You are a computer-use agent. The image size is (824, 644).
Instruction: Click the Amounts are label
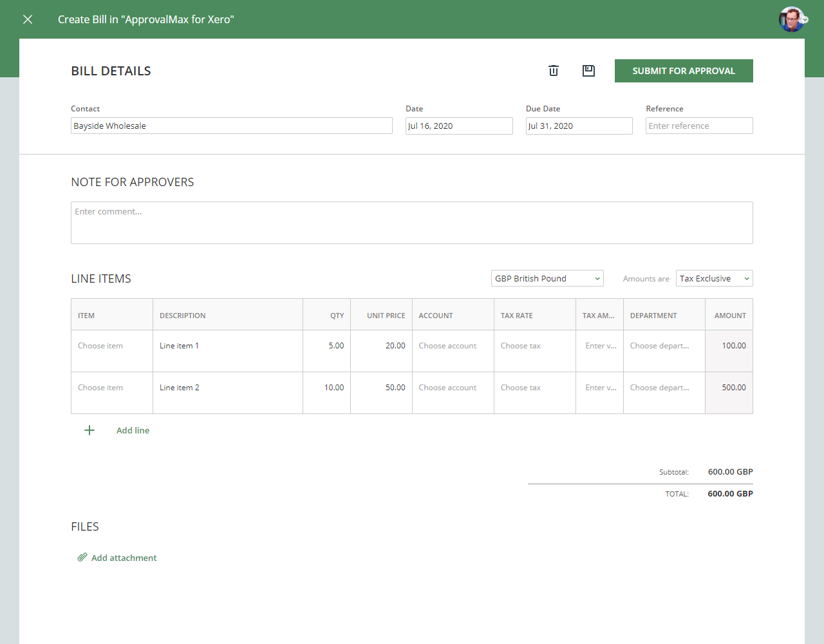pyautogui.click(x=646, y=279)
